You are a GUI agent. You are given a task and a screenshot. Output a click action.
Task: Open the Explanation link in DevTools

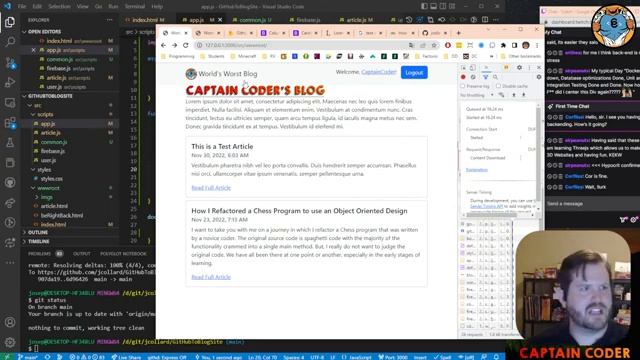tap(477, 169)
